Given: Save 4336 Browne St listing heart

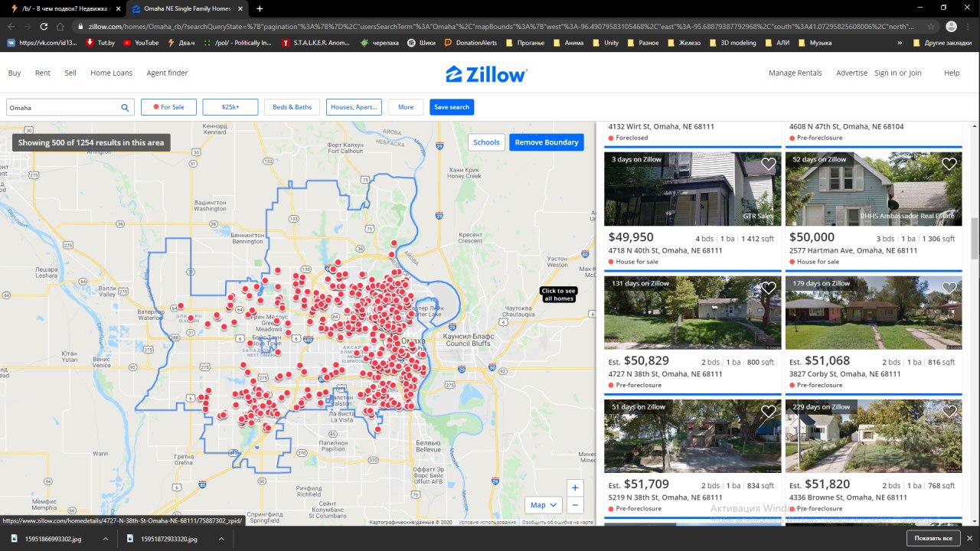Looking at the screenshot, I should pyautogui.click(x=949, y=412).
